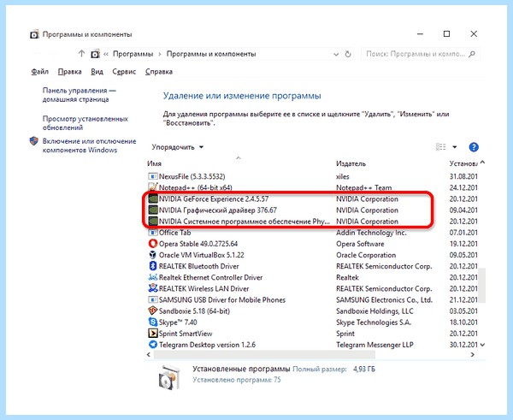Open the Вид menu
Image resolution: width=513 pixels, height=420 pixels.
[x=97, y=72]
